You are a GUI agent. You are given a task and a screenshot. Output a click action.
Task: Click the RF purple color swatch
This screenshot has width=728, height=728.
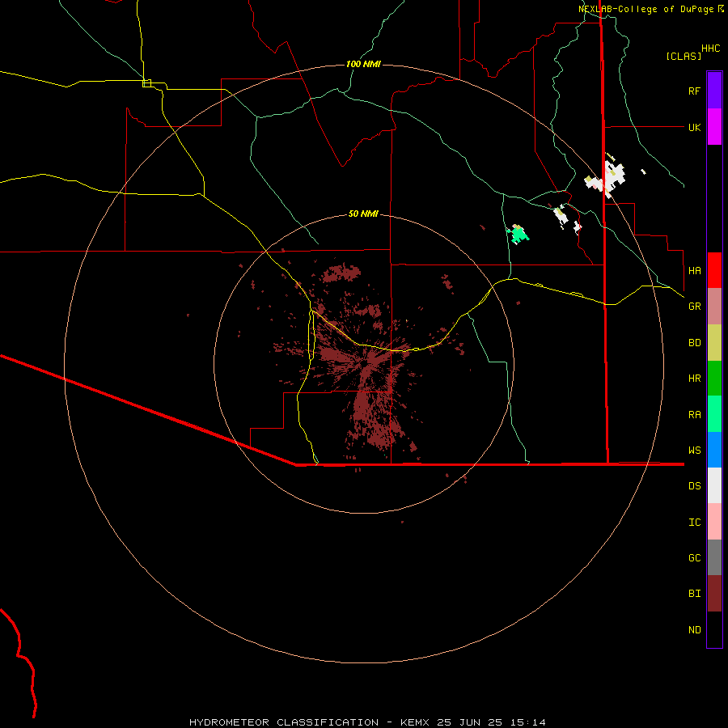tap(714, 91)
